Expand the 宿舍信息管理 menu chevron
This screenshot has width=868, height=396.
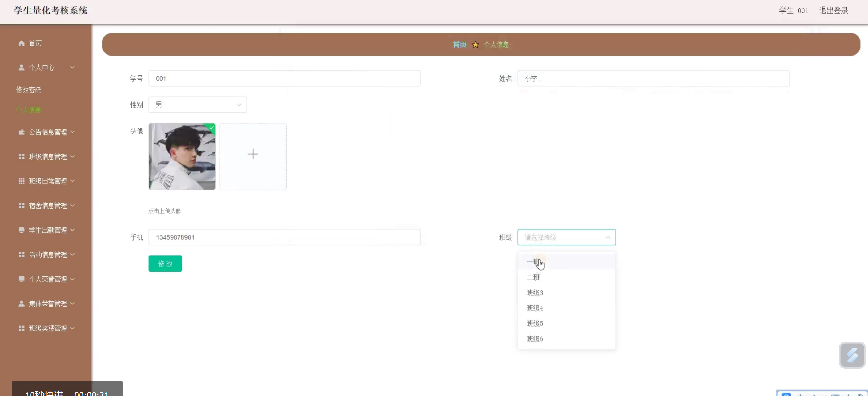(x=73, y=206)
